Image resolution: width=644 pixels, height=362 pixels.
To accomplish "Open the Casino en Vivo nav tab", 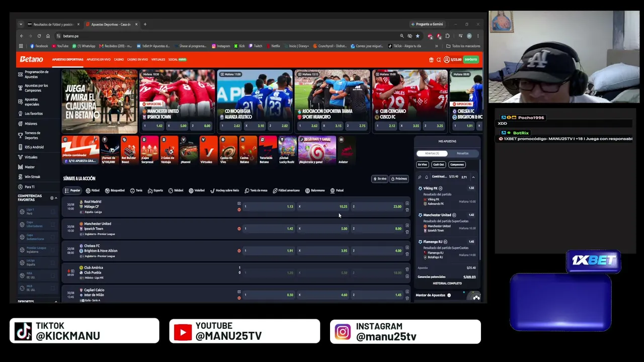I will tap(137, 60).
